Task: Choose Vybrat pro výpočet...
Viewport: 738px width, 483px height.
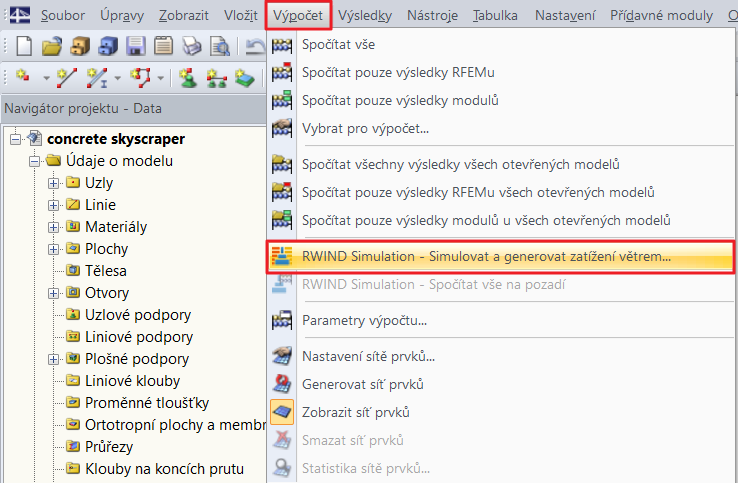Action: click(501, 128)
